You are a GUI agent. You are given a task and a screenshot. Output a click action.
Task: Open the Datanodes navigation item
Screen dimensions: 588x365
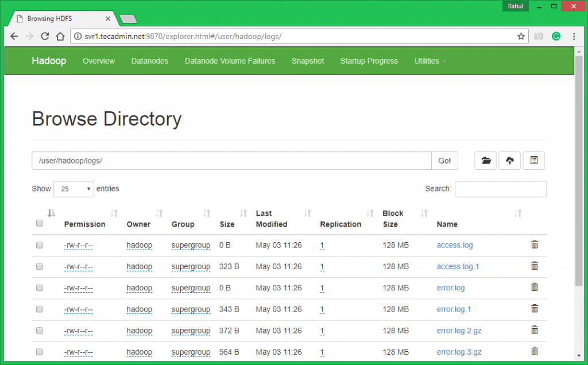[x=149, y=61]
